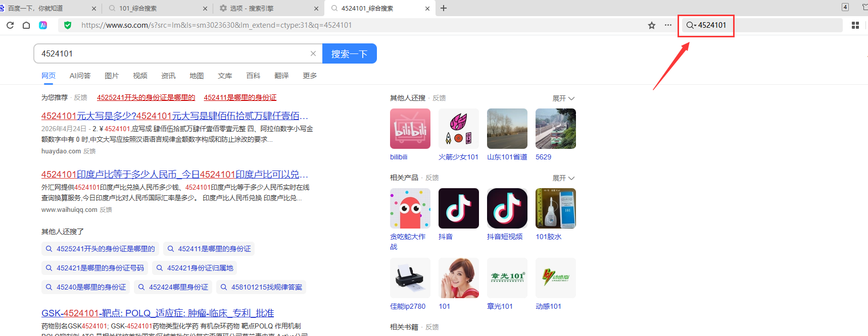Select the 翻译 search category

pos(281,76)
